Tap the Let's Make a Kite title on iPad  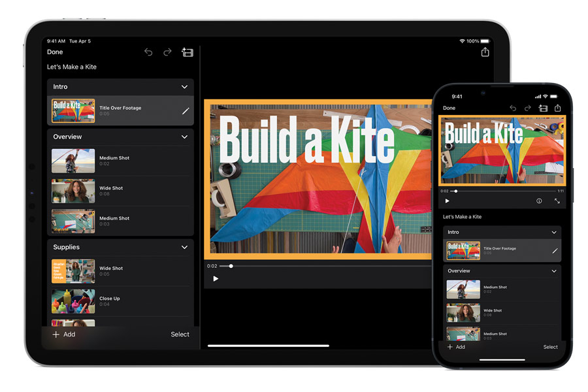72,67
